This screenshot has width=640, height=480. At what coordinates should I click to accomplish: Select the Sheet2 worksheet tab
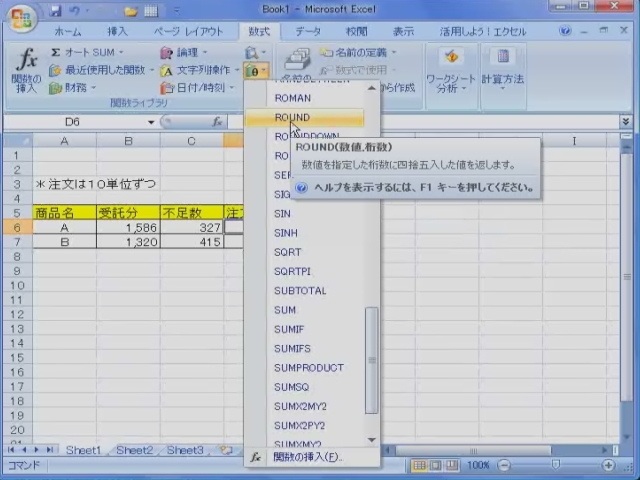coord(134,451)
